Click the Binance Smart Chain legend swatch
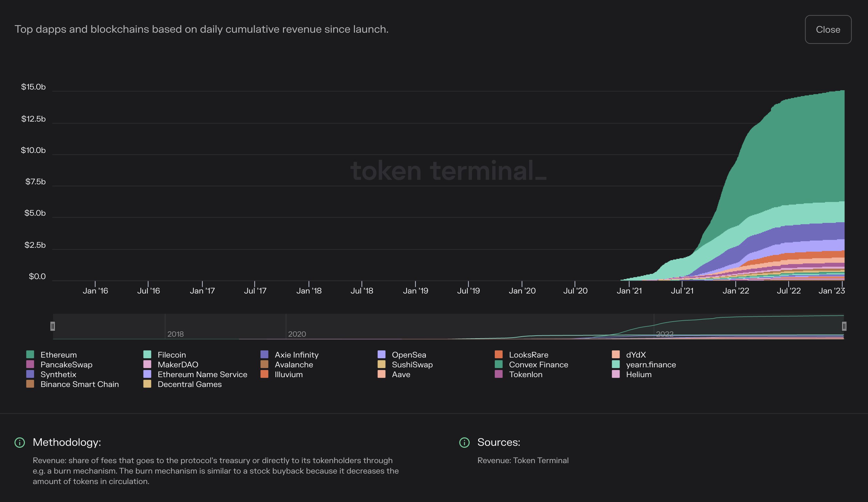Viewport: 868px width, 502px height. (x=30, y=384)
